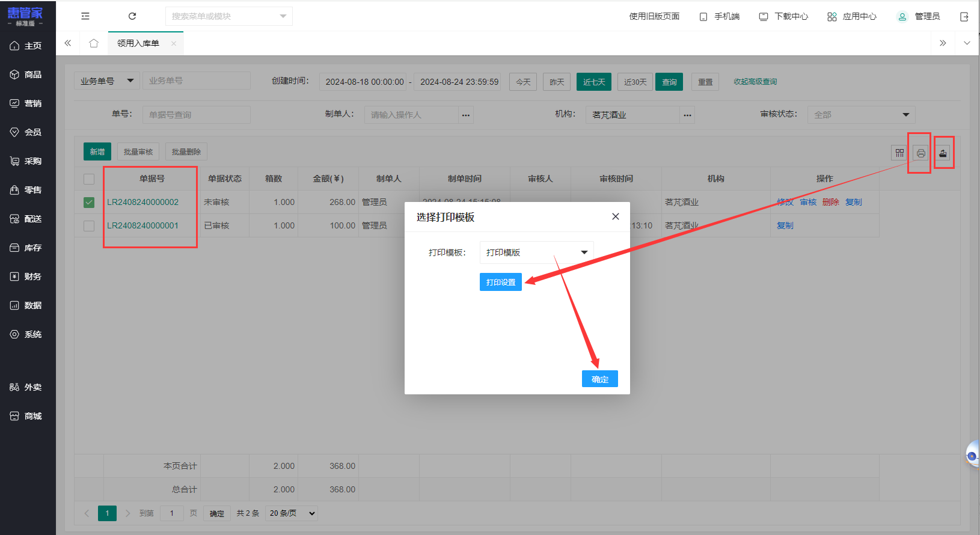Expand the tab options chevron

click(x=967, y=43)
